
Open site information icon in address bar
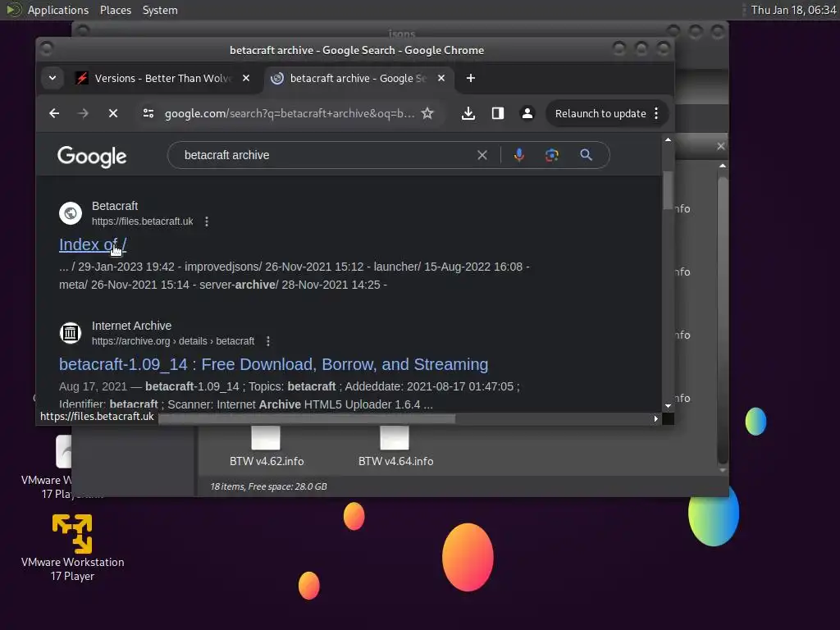pyautogui.click(x=148, y=113)
